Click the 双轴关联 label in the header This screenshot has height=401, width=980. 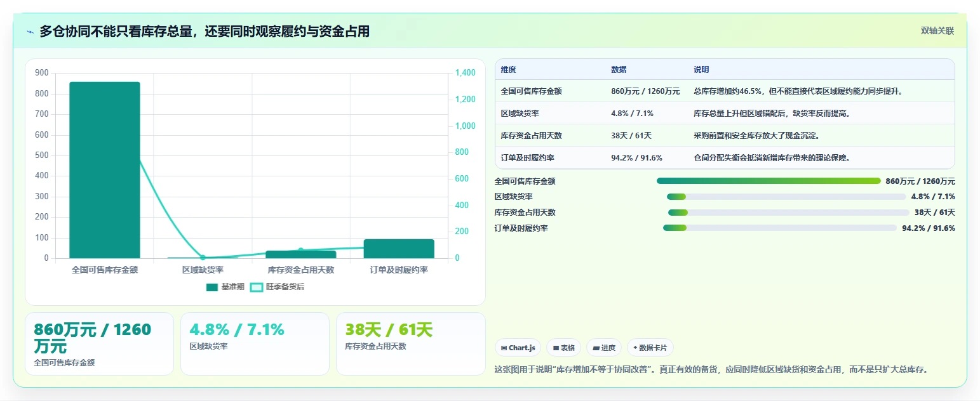(937, 30)
